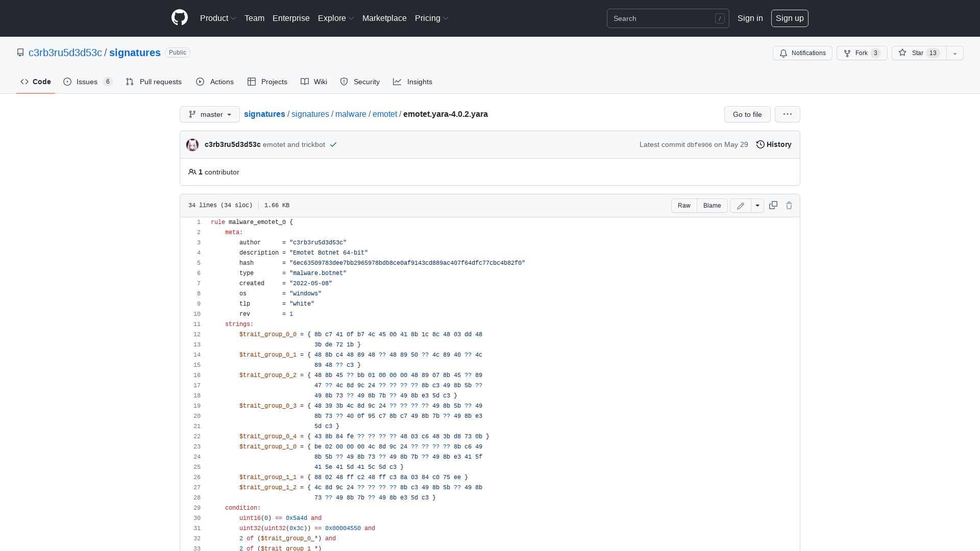
Task: Click the contributors people icon
Action: click(192, 172)
